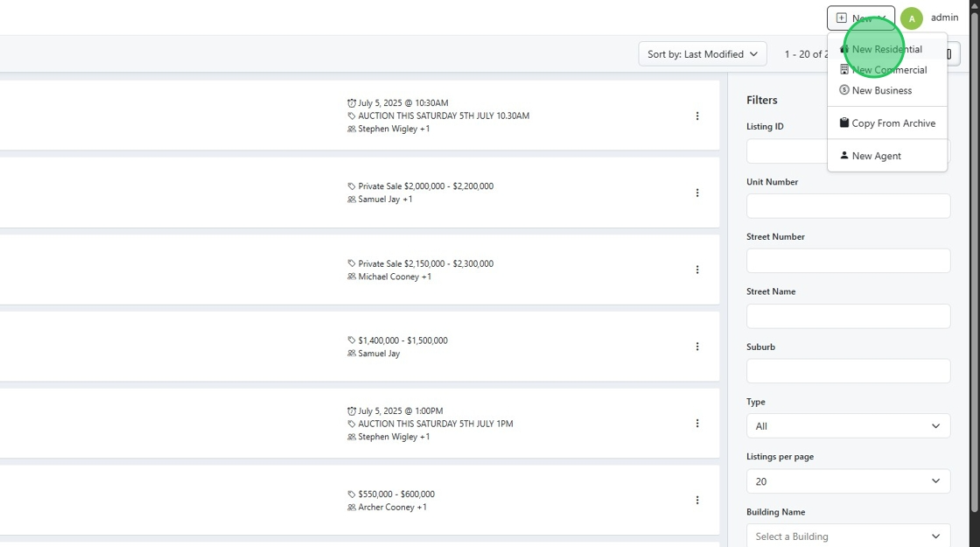Choose Copy From Archive option

[x=892, y=123]
